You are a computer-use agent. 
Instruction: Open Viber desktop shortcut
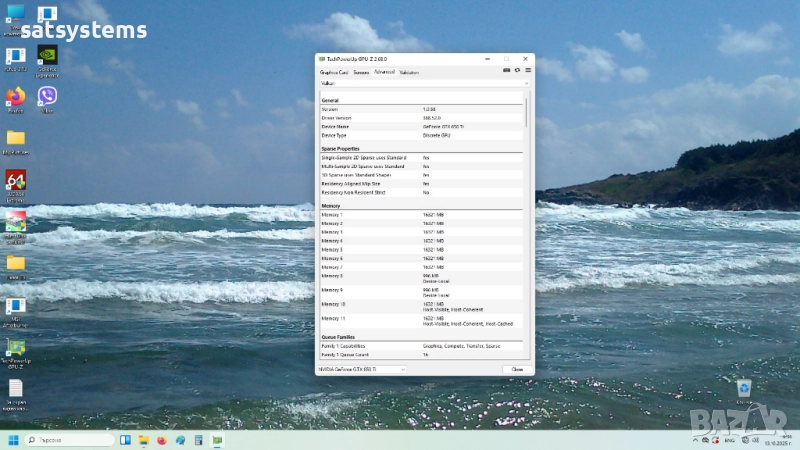pyautogui.click(x=47, y=97)
